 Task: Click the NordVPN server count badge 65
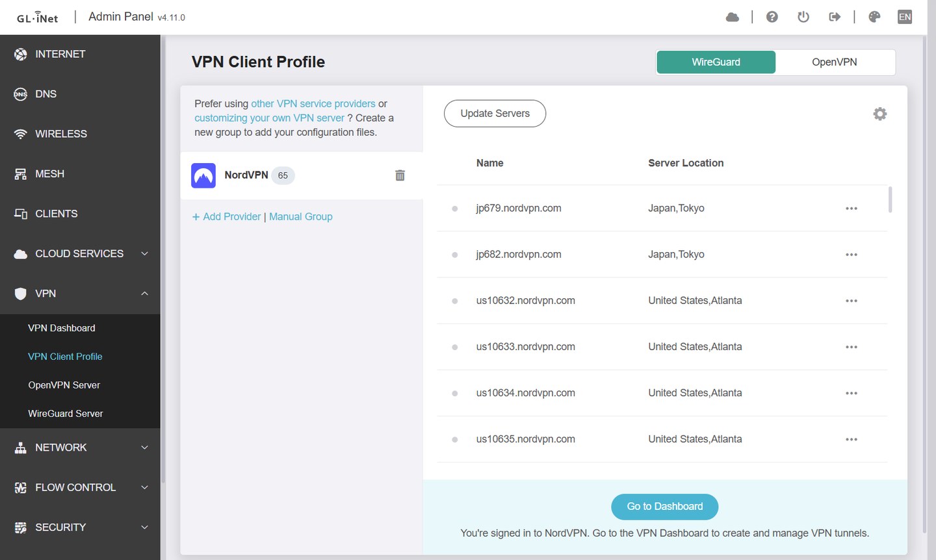(x=283, y=175)
